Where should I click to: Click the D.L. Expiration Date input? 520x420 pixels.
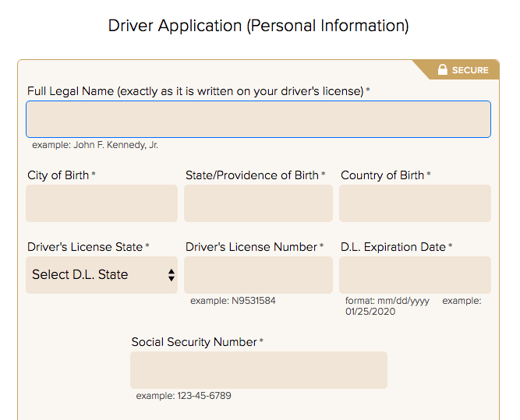tap(415, 275)
